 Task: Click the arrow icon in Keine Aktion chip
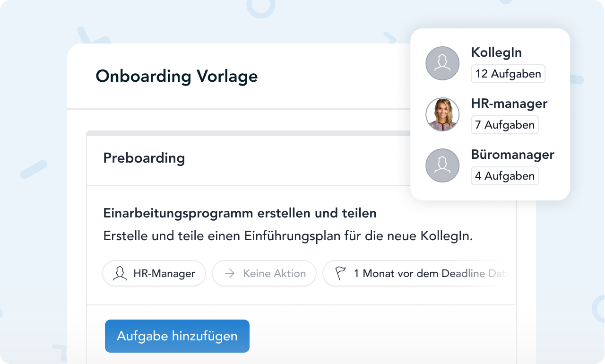tap(230, 273)
